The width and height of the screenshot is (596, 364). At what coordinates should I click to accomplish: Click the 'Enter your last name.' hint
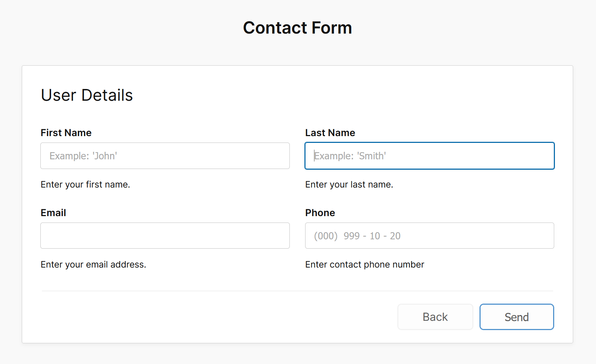click(x=349, y=185)
